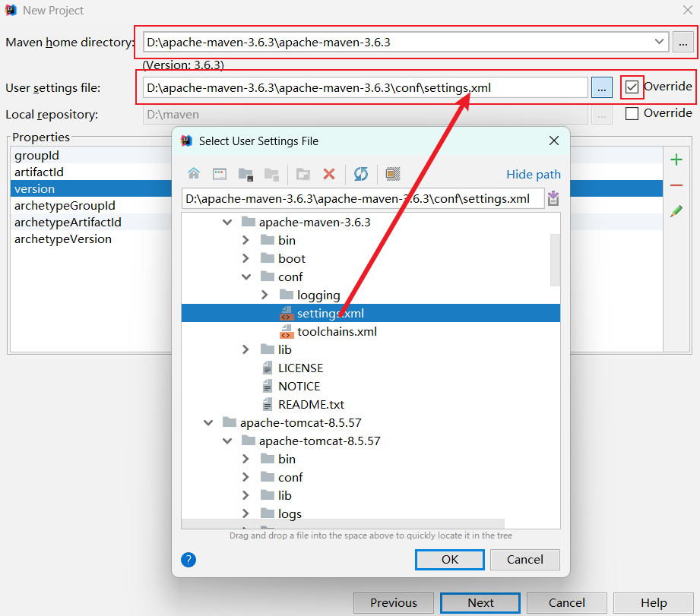Image resolution: width=700 pixels, height=616 pixels.
Task: Uncheck Override for user settings file
Action: (x=632, y=87)
